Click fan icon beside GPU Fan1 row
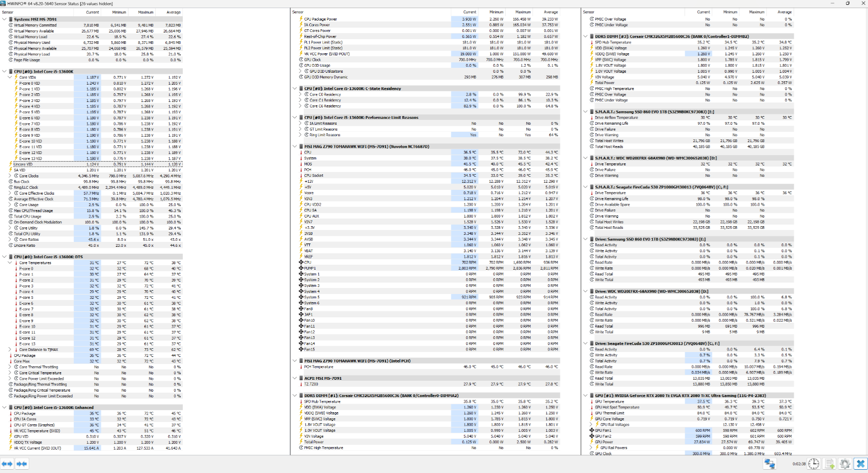Image resolution: width=868 pixels, height=473 pixels. click(x=591, y=430)
